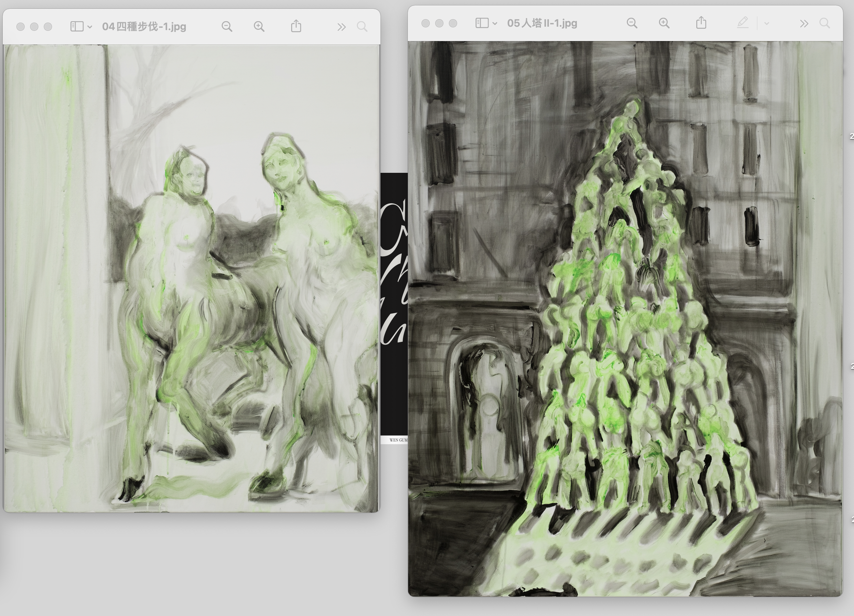
Task: Toggle the Markup pen tool
Action: pos(742,23)
